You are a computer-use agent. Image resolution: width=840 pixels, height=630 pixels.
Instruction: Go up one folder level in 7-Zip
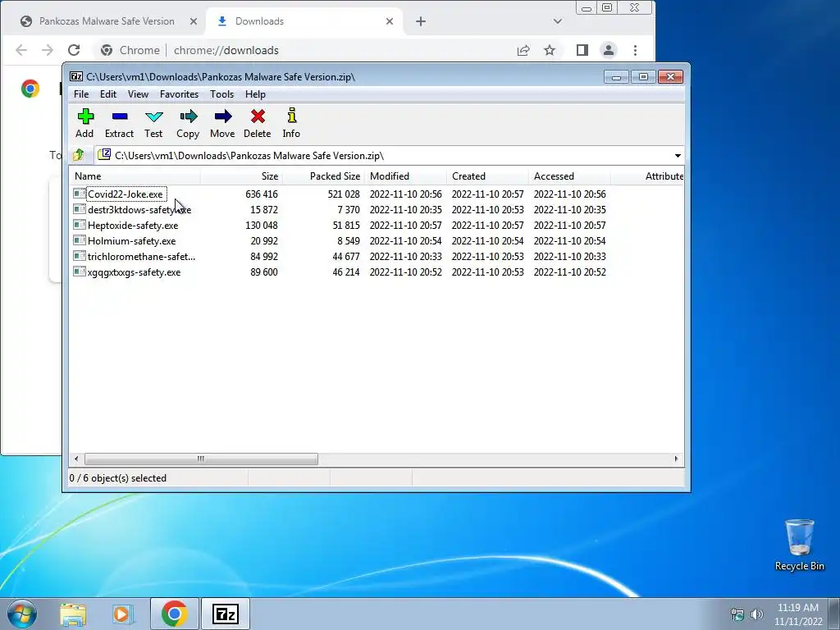(79, 155)
